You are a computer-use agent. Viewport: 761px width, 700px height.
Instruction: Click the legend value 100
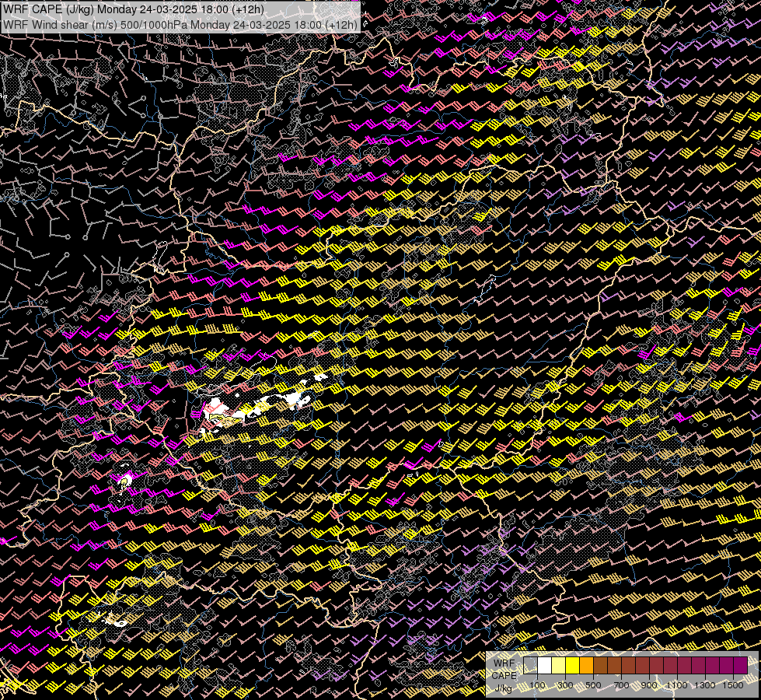[537, 685]
